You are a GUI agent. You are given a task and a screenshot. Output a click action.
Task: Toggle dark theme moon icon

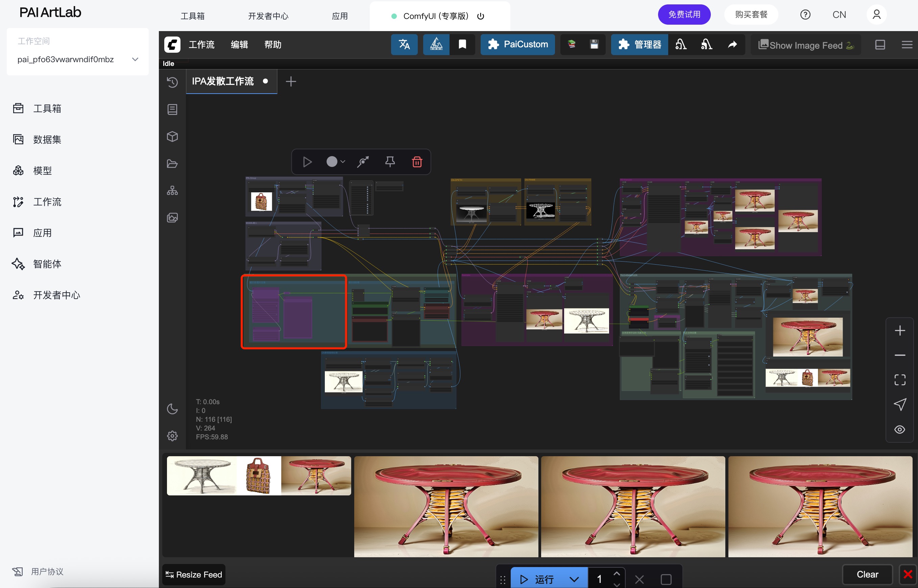[x=172, y=409]
